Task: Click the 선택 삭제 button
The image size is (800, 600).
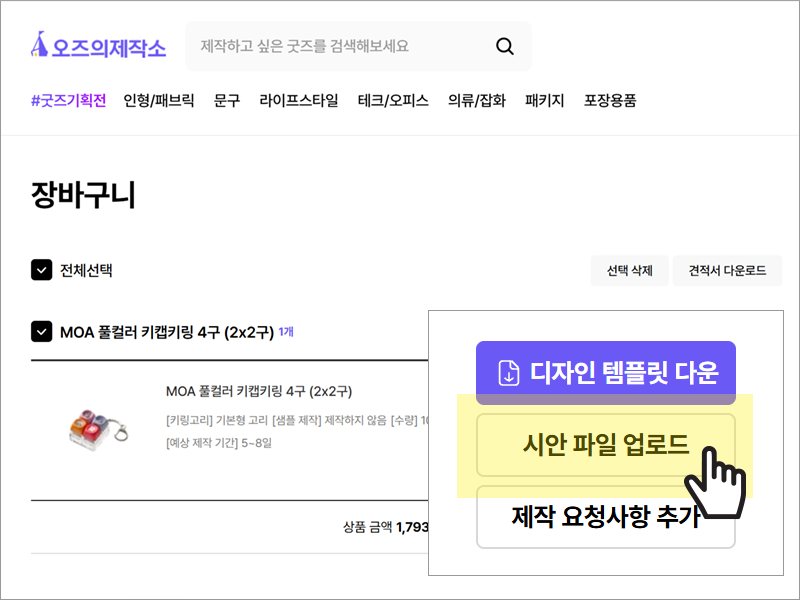Action: tap(630, 271)
